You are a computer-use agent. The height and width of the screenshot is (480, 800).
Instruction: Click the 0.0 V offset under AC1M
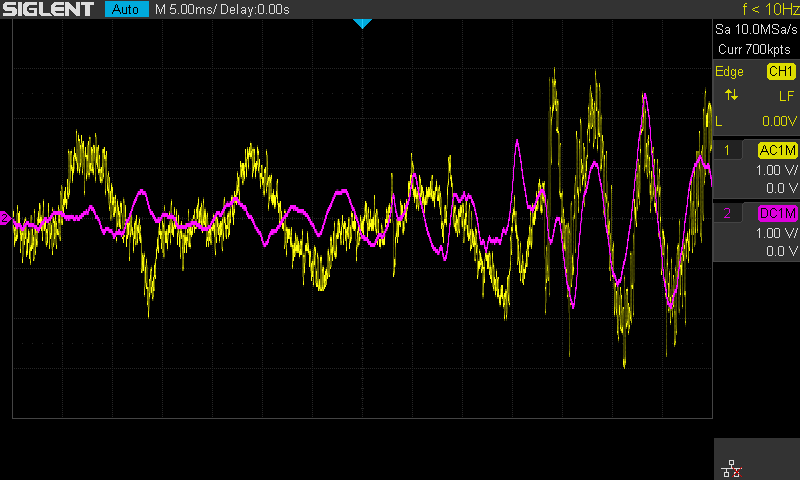[x=781, y=189]
